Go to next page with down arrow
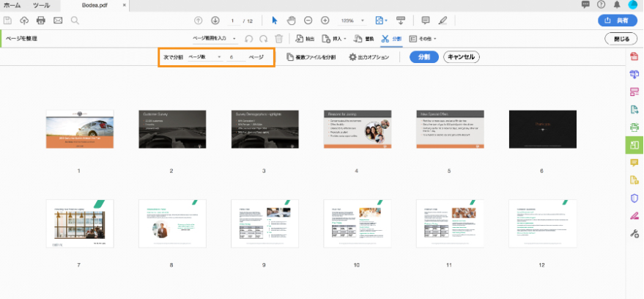Viewport: 644px width, 299px height. 215,20
